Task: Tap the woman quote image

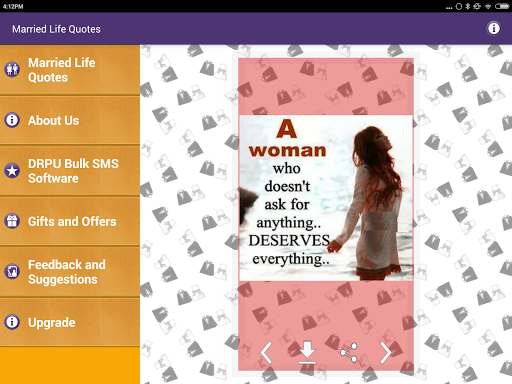Action: (x=326, y=198)
